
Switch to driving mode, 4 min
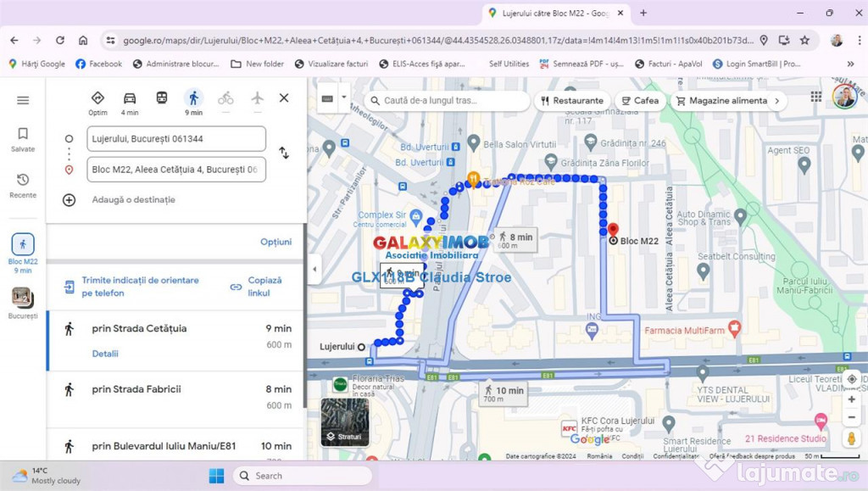[x=130, y=103]
